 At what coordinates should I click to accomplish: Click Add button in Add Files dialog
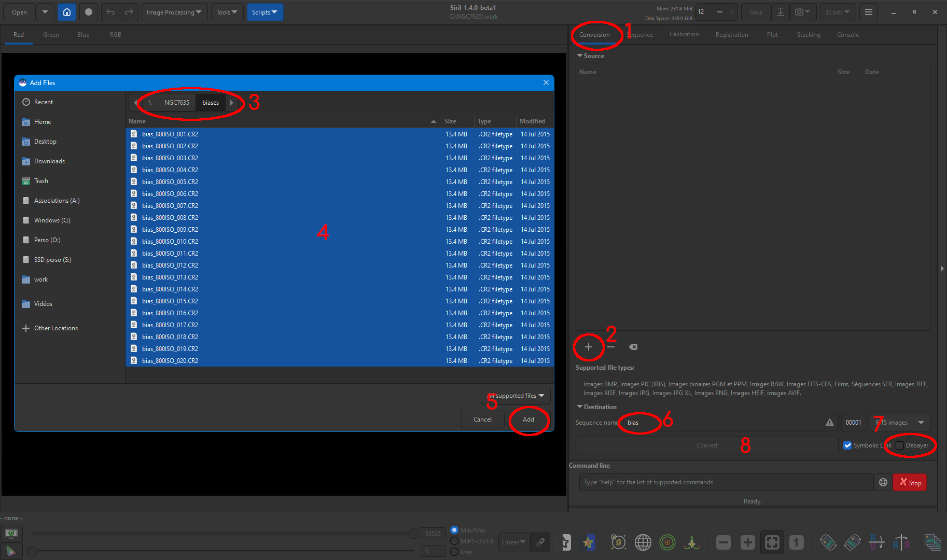[x=528, y=419]
